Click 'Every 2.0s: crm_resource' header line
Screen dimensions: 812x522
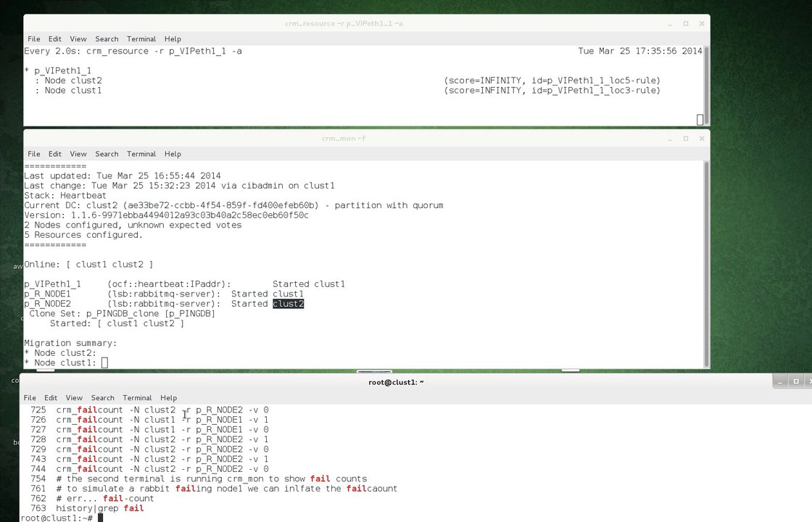[x=133, y=51]
